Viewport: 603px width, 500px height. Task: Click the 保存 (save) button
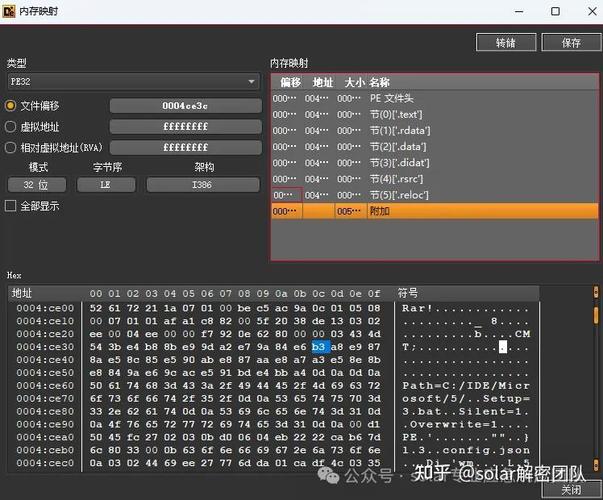(571, 43)
